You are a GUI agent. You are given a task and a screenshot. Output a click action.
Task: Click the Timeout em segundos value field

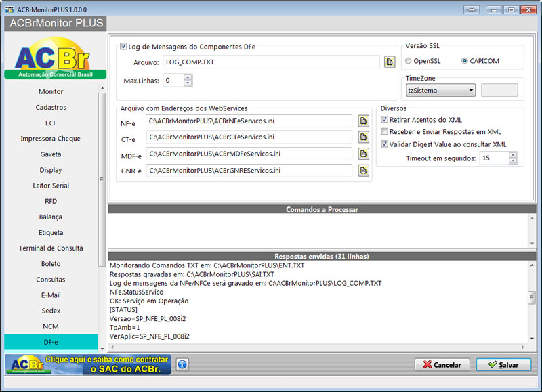coord(495,158)
